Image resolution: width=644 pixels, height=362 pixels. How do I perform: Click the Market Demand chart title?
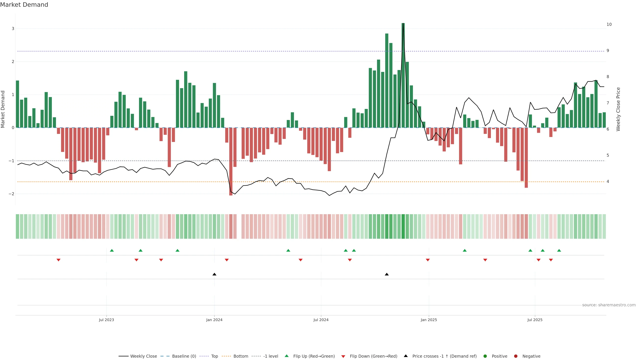(24, 5)
